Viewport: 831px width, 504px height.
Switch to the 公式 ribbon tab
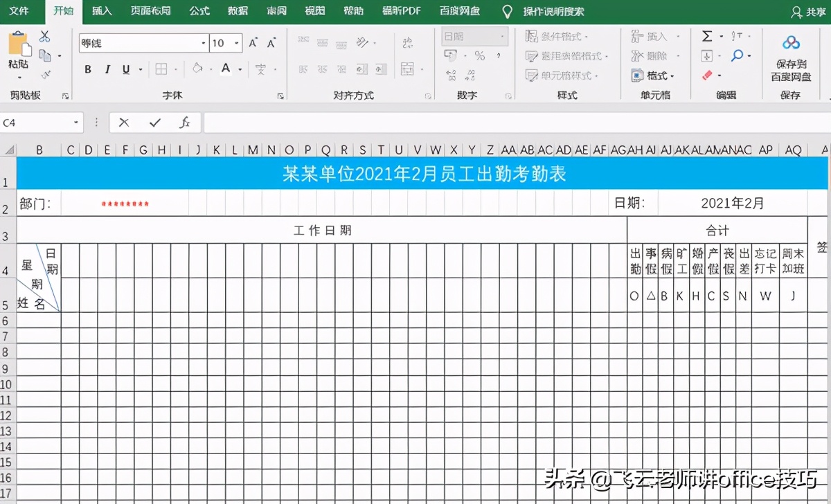pyautogui.click(x=198, y=11)
